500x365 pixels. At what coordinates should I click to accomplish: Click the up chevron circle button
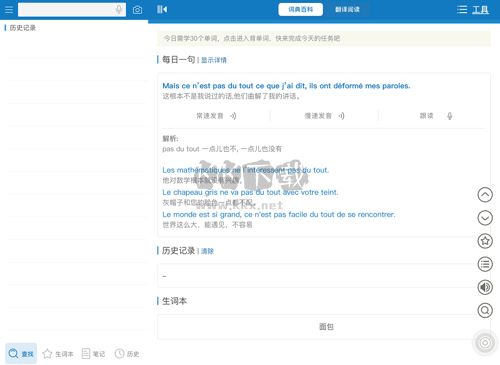coord(485,195)
